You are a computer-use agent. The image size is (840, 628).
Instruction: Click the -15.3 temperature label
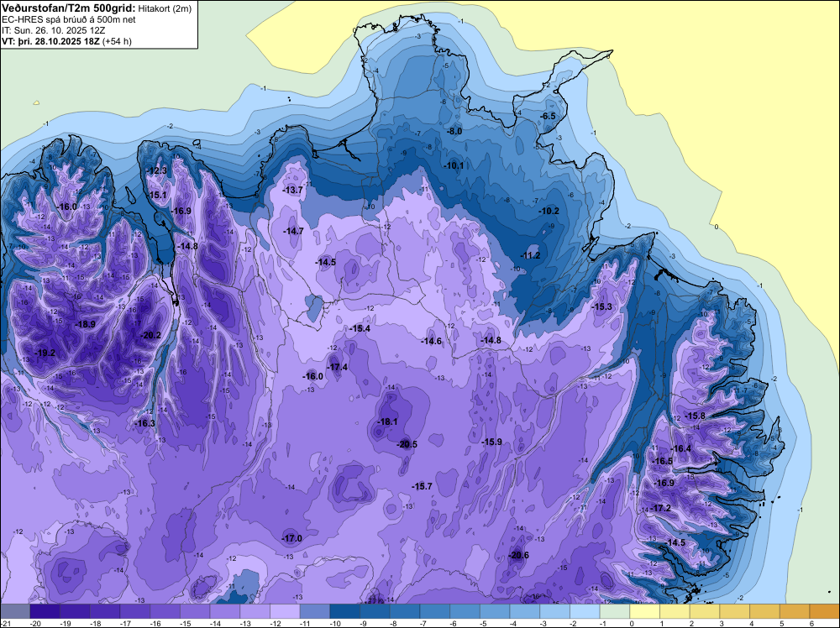601,306
